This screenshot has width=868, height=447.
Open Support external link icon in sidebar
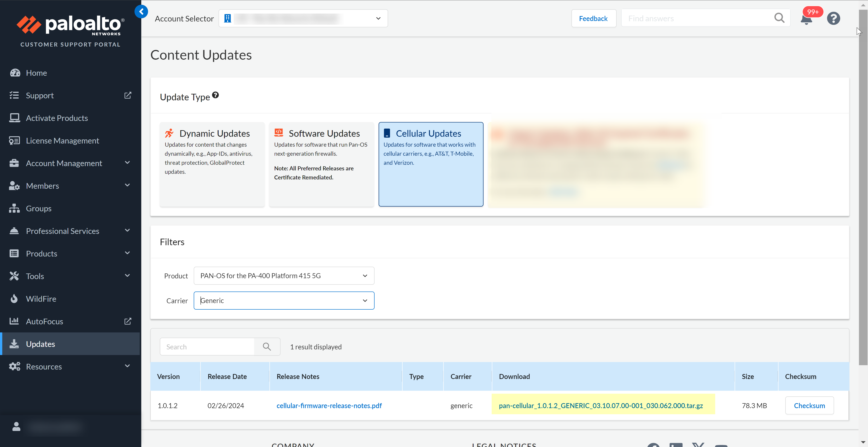128,95
